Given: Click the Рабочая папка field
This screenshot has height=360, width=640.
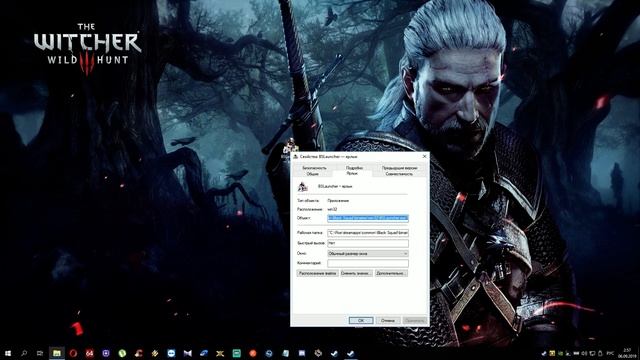Looking at the screenshot, I should 368,233.
